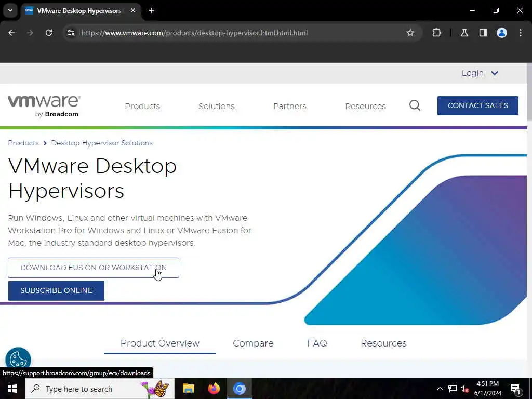Viewport: 532px width, 399px height.
Task: Open the Chrome profile avatar
Action: tap(502, 33)
